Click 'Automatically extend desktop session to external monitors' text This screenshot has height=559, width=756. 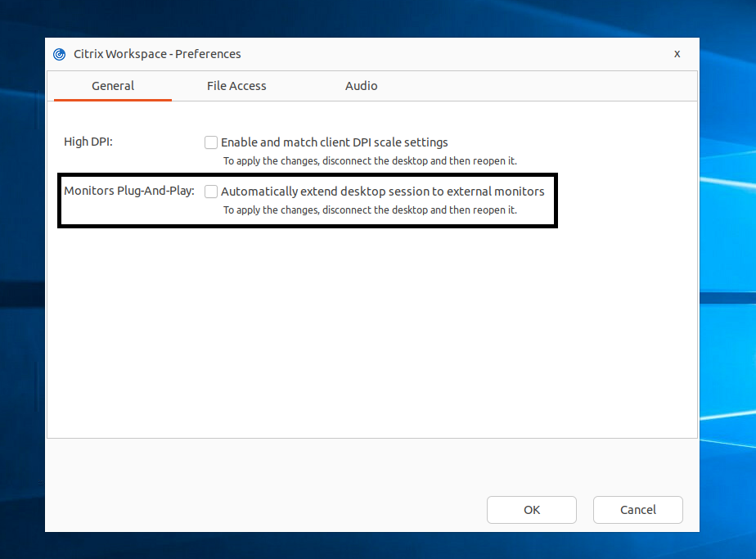pos(382,192)
